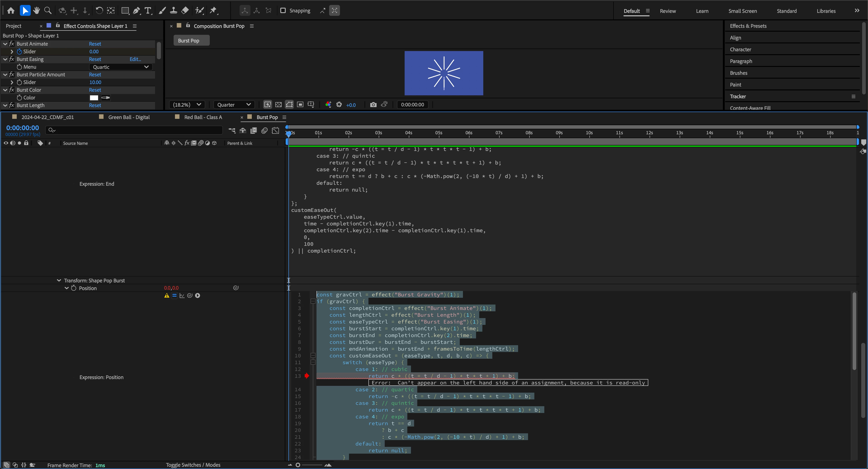Open the Burst Easing Quartic menu dropdown
The height and width of the screenshot is (469, 868).
click(x=121, y=67)
